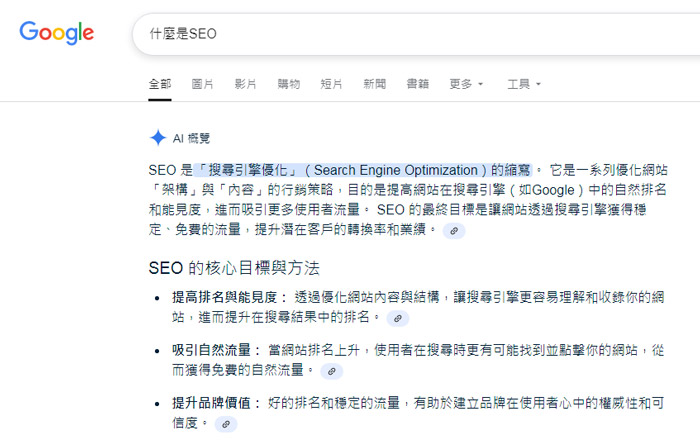Open the 工具 dropdown menu

coord(523,84)
